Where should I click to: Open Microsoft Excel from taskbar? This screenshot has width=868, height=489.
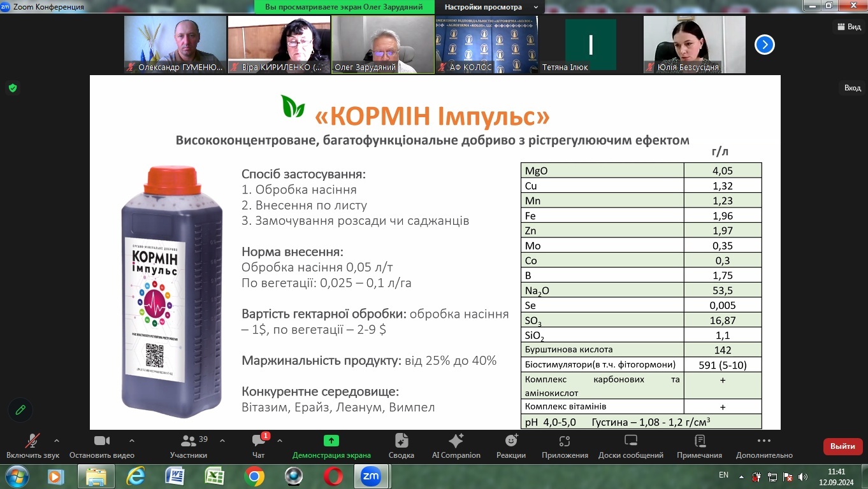coord(214,476)
